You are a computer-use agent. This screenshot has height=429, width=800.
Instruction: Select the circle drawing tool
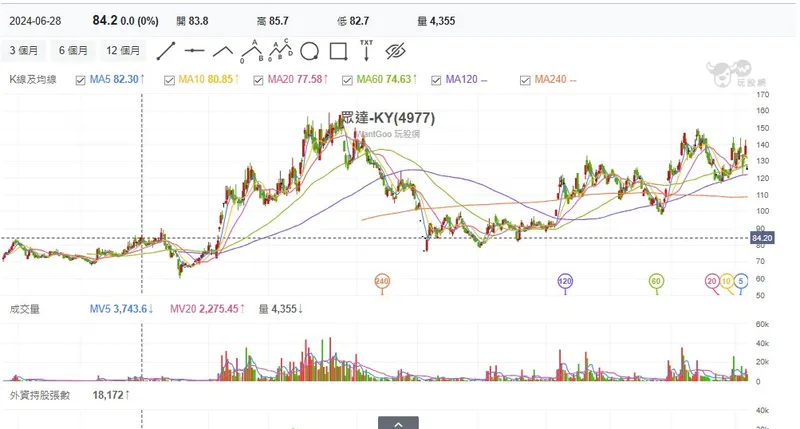[309, 50]
